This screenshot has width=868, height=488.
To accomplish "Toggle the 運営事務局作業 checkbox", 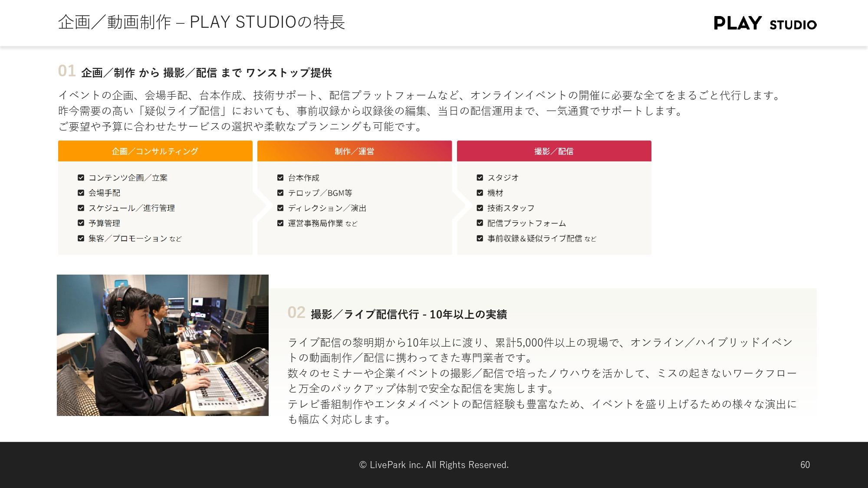I will [280, 223].
